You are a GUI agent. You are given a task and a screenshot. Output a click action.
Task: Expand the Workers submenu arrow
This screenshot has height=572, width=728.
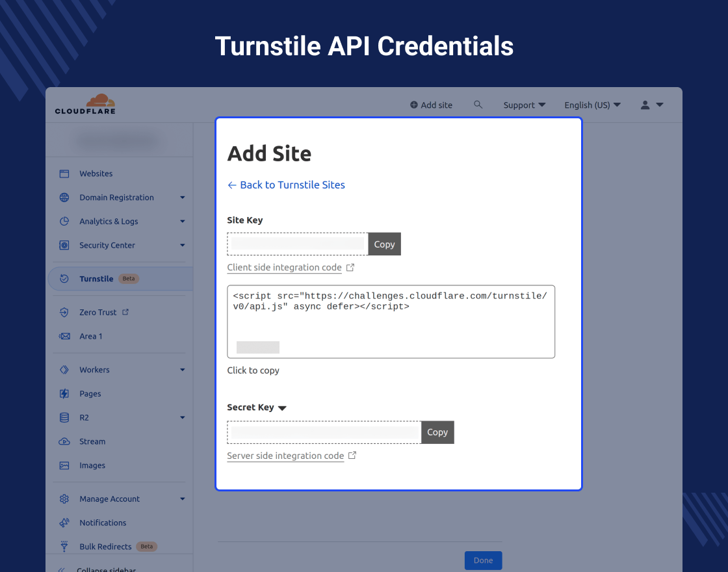pos(183,370)
